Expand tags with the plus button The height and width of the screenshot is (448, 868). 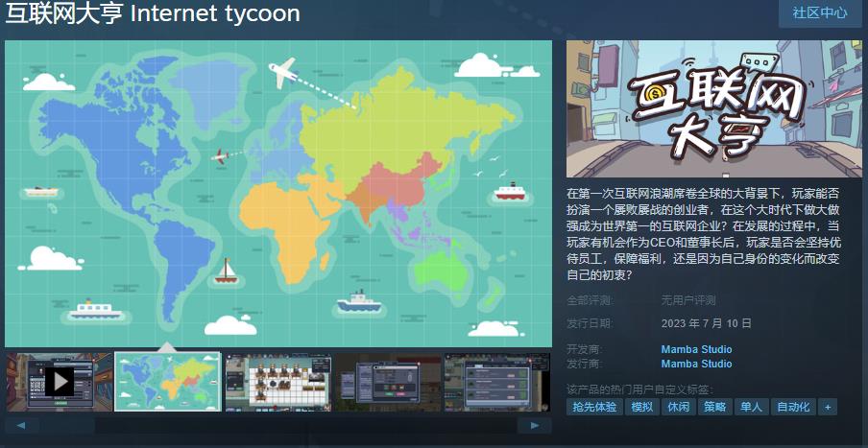point(827,407)
